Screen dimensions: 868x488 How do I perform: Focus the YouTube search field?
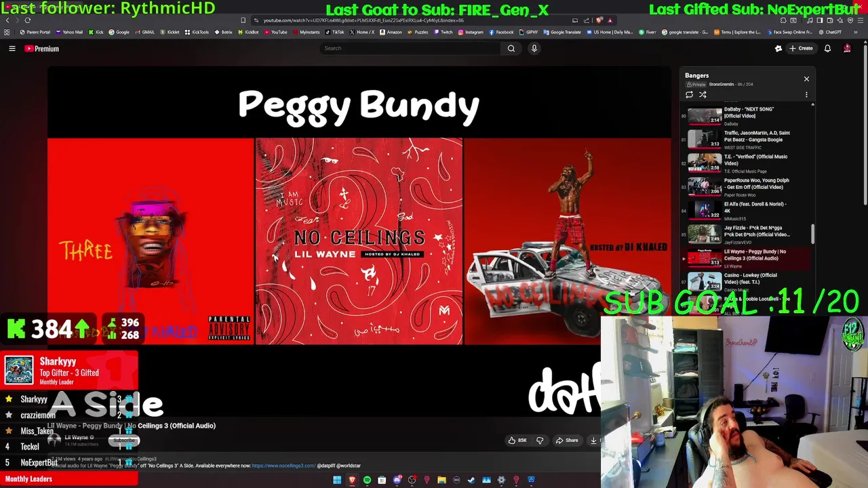410,48
